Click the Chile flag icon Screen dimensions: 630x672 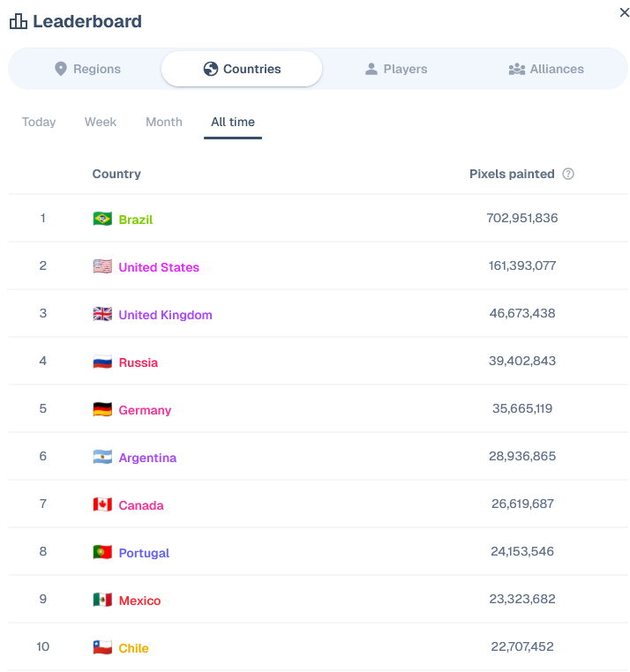point(102,647)
